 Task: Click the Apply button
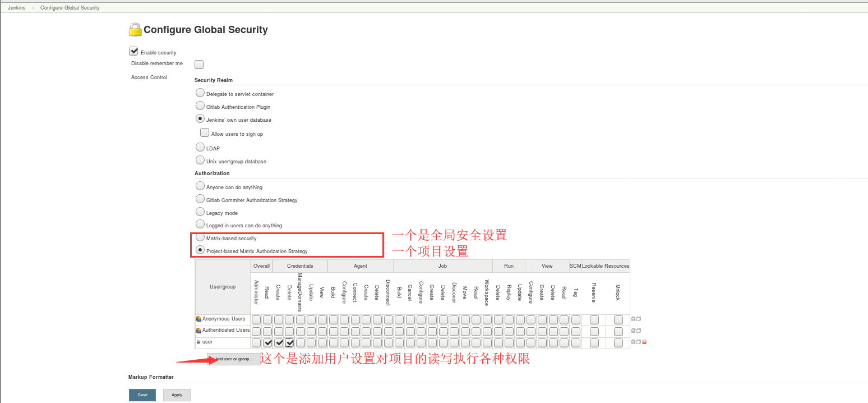177,395
